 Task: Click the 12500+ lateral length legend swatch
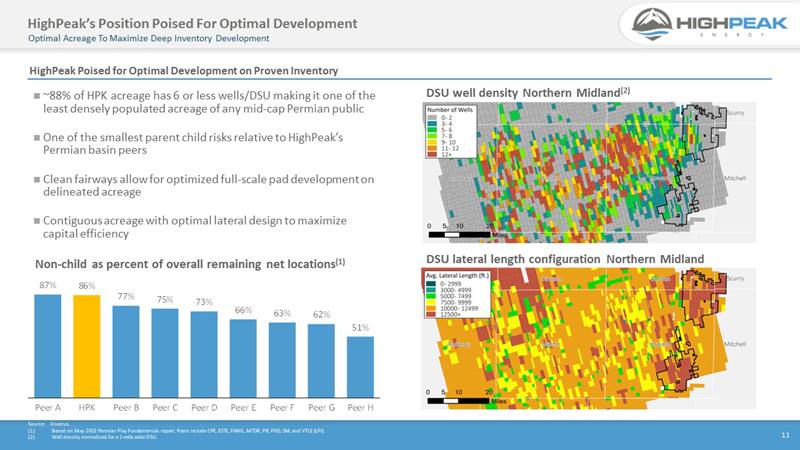pyautogui.click(x=431, y=314)
